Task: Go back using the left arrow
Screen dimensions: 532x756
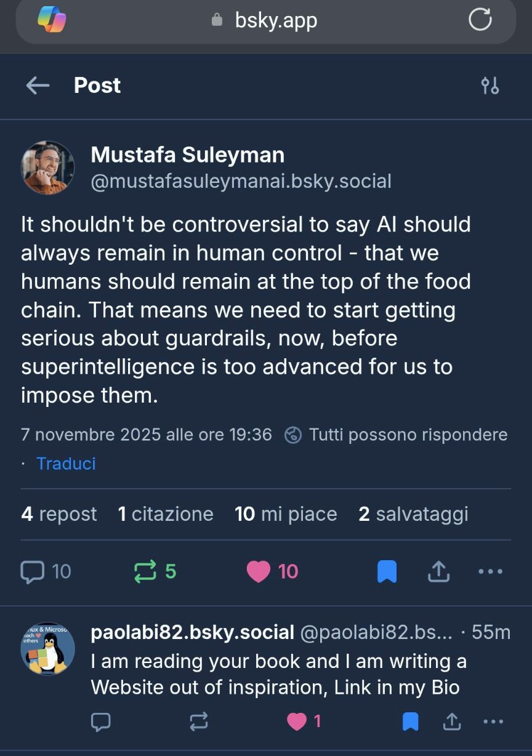Action: pos(38,86)
